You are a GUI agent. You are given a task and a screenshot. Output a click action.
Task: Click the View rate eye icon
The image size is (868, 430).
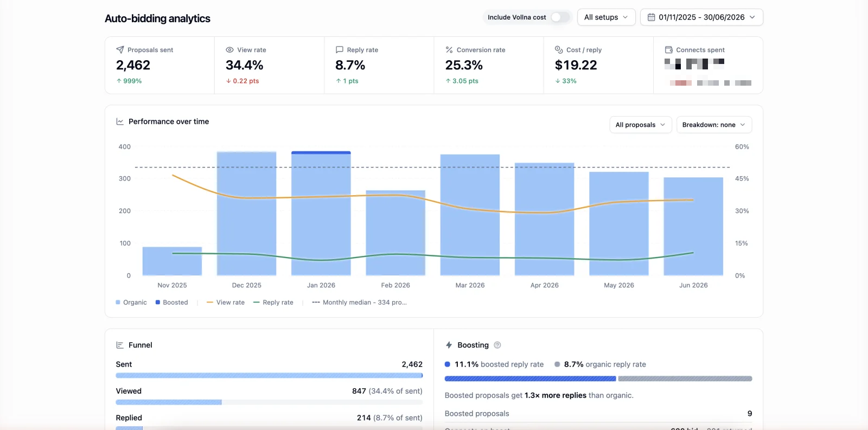229,50
